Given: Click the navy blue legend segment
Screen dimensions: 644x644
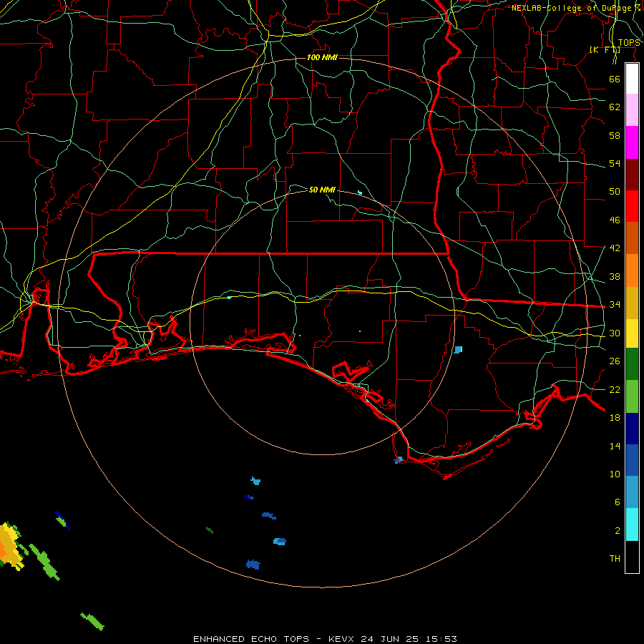Looking at the screenshot, I should (x=632, y=429).
